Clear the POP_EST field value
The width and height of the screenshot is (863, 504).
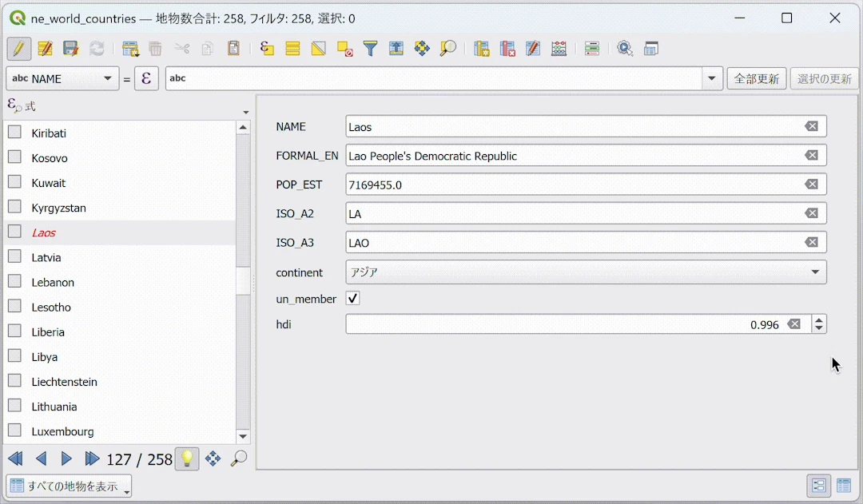[x=811, y=185]
